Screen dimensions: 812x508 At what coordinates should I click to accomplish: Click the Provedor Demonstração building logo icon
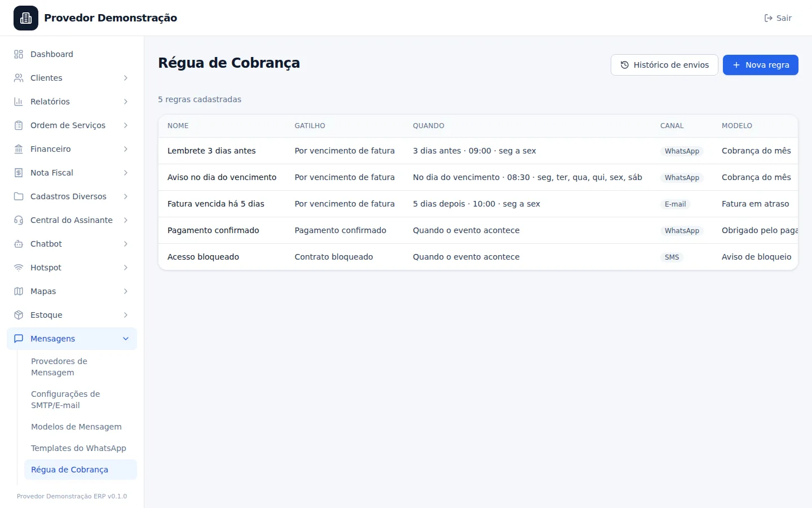[x=26, y=18]
